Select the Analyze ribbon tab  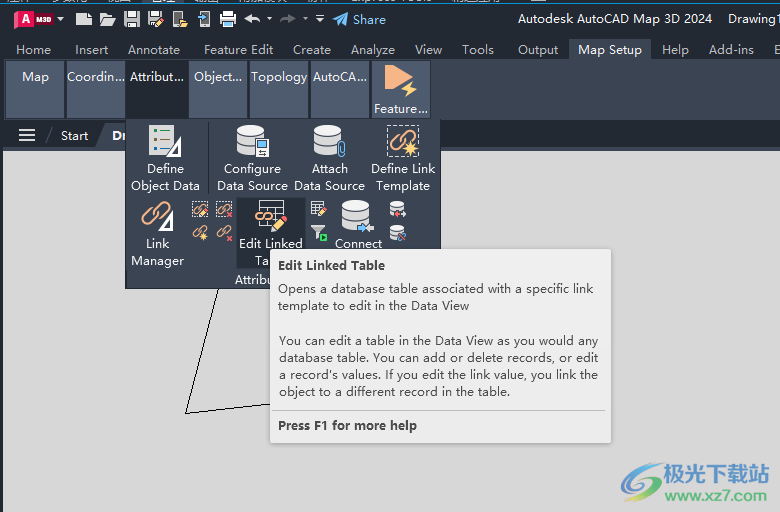(373, 50)
